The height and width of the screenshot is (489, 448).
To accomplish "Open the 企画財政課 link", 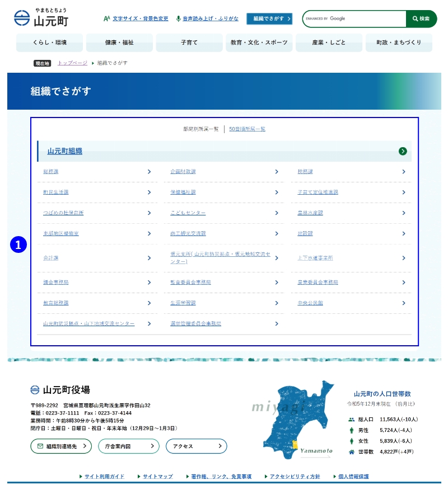I will coord(183,172).
